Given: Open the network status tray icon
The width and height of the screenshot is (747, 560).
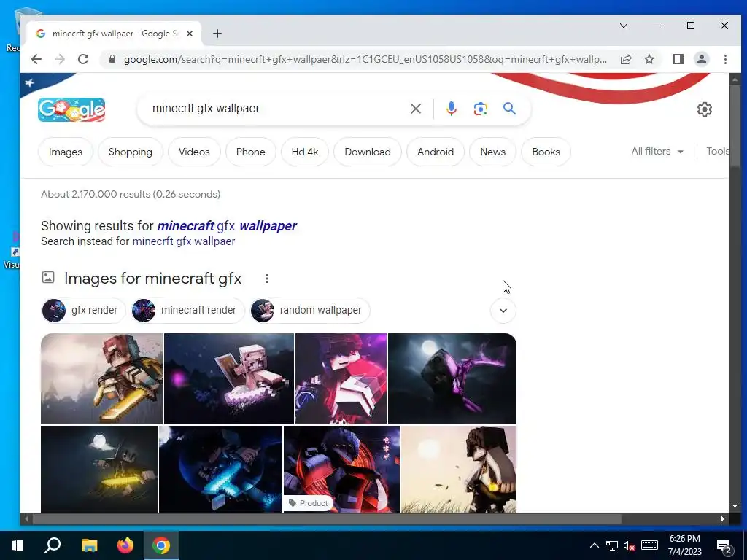Looking at the screenshot, I should (x=612, y=545).
